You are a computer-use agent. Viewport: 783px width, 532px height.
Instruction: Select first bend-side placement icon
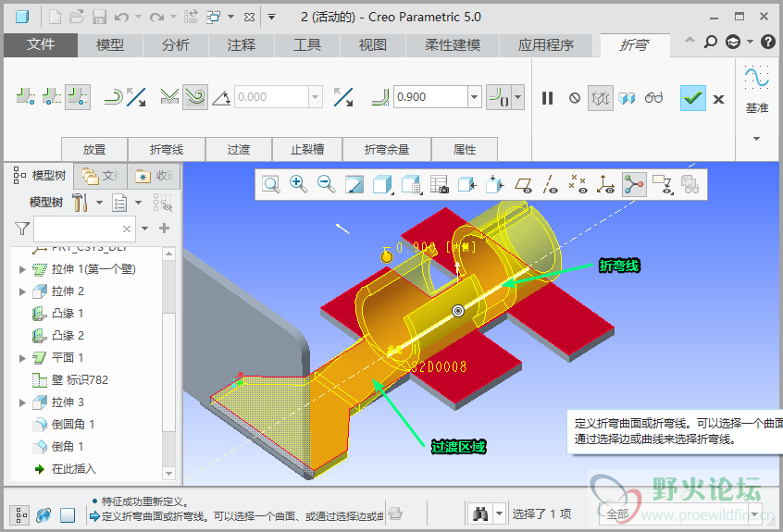click(x=26, y=96)
